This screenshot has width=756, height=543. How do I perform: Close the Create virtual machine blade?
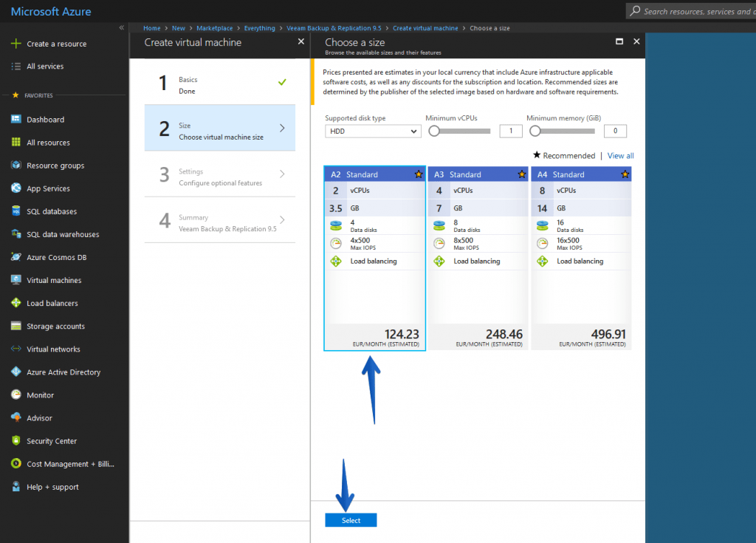click(x=301, y=41)
